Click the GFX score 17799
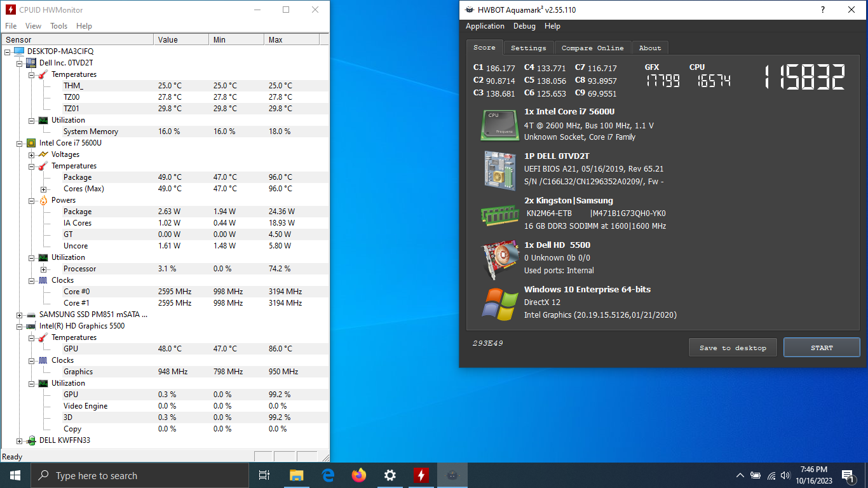Viewport: 868px width, 488px height. (x=663, y=81)
